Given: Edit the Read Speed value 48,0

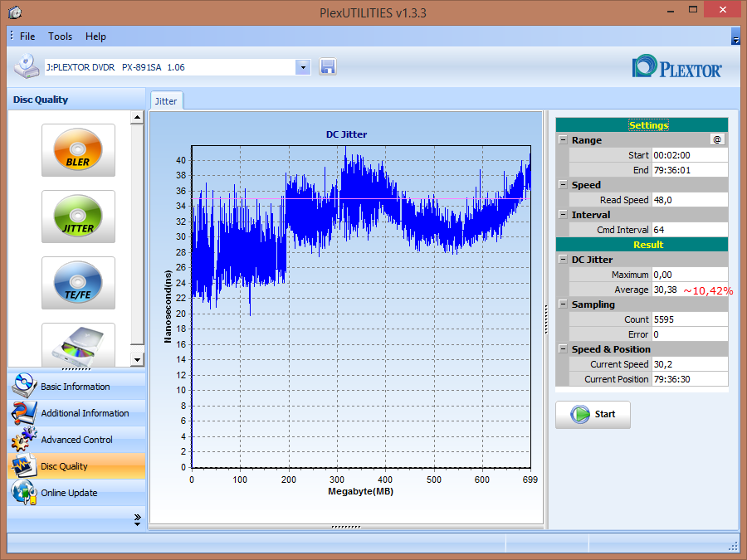Looking at the screenshot, I should [x=690, y=200].
